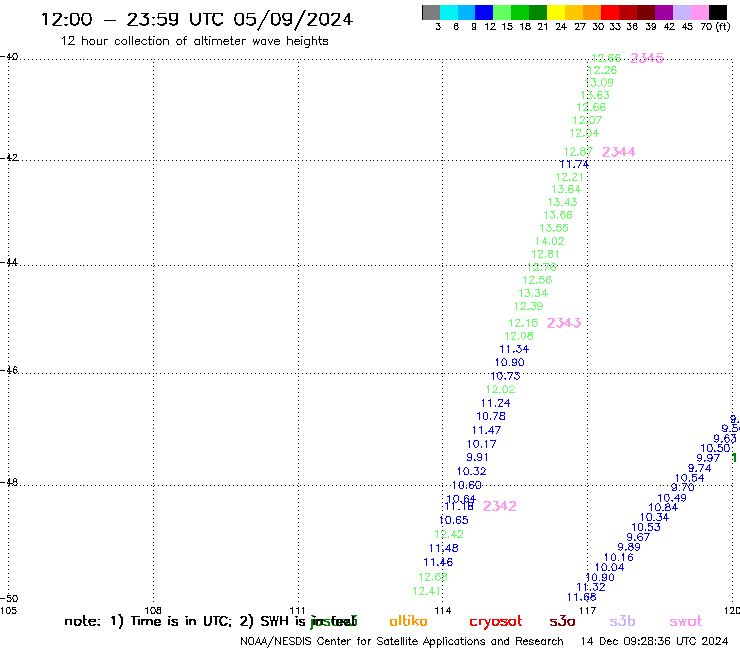Click the wave height value 13.34
Screen dimensions: 740x650
533,293
